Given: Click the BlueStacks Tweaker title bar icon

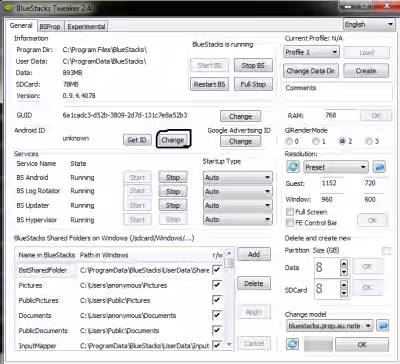Looking at the screenshot, I should coord(9,7).
